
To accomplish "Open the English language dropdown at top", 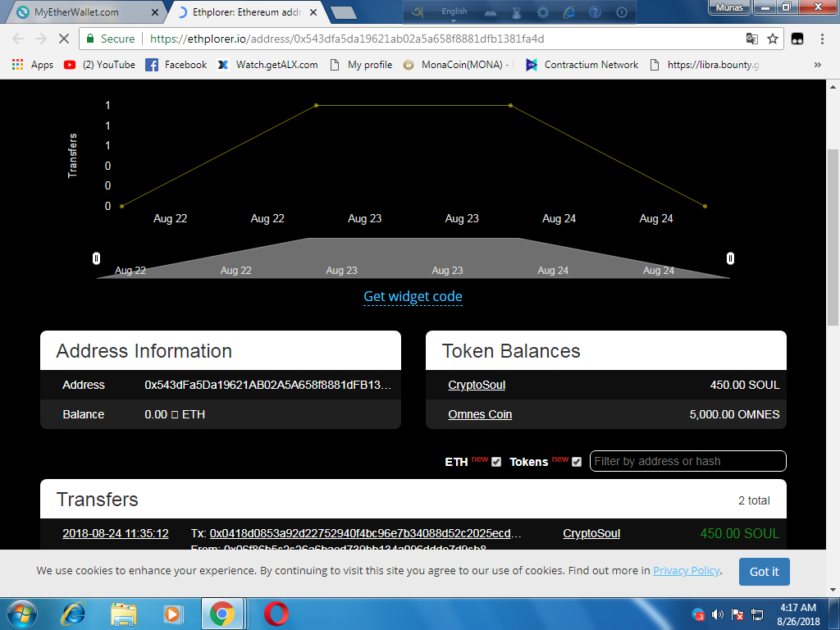I will tap(454, 11).
